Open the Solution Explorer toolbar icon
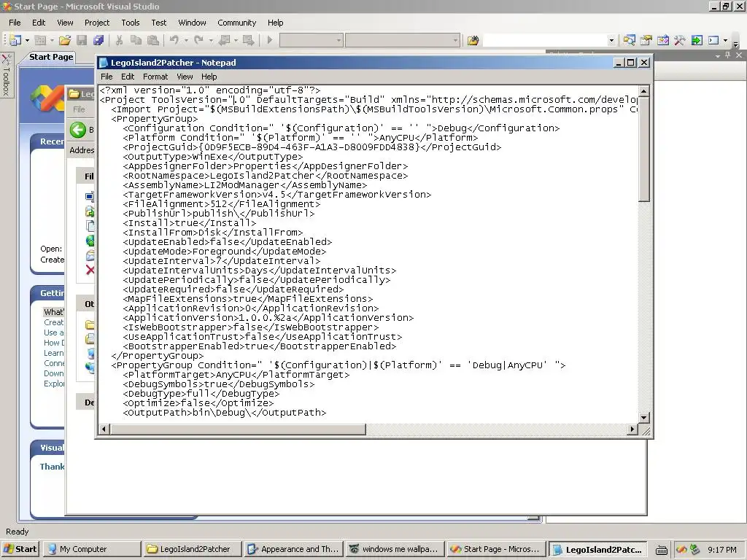 pos(629,41)
